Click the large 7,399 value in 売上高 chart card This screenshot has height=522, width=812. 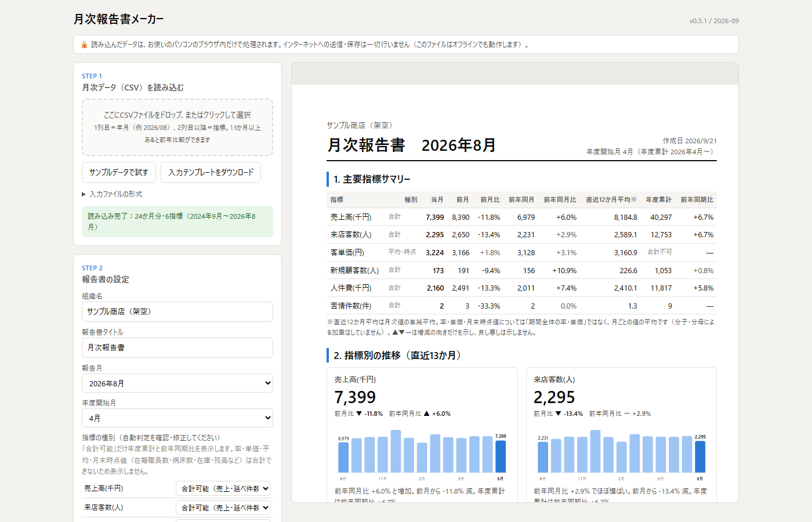point(355,397)
